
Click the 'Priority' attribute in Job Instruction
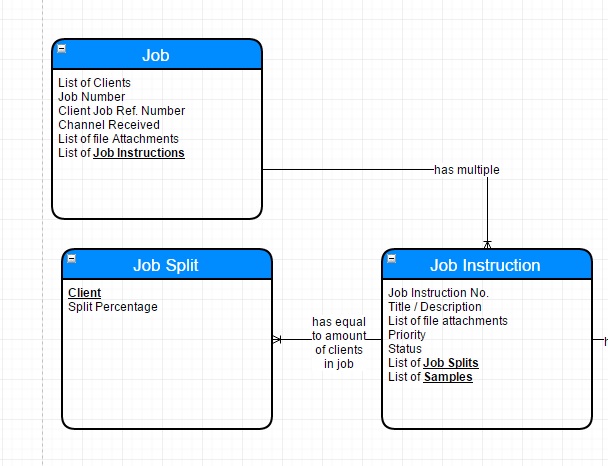tap(407, 335)
